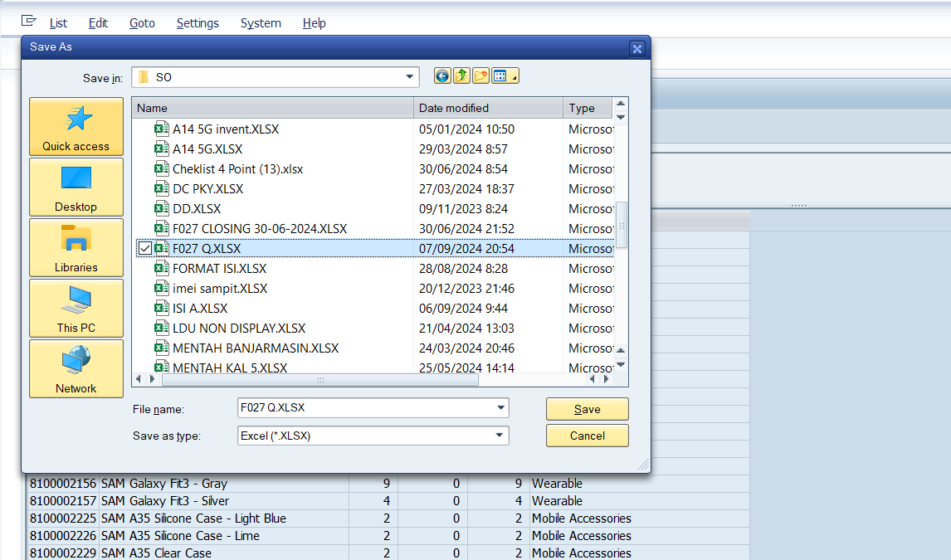Open the Save as type dropdown
951x560 pixels.
point(500,435)
